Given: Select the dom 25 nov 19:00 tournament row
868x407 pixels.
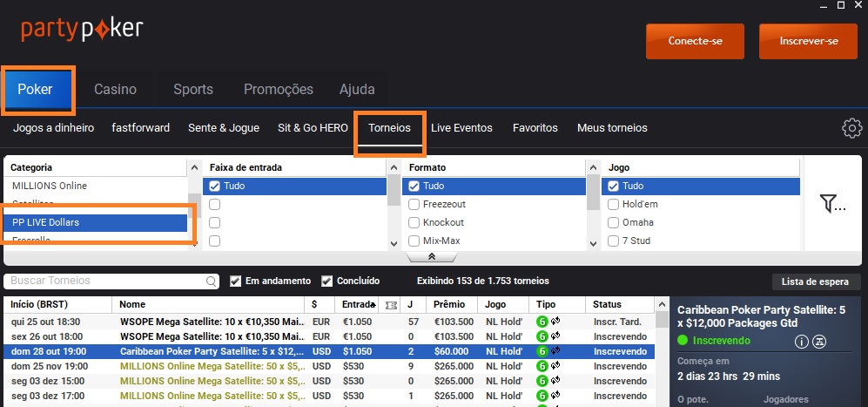Looking at the screenshot, I should tap(329, 366).
